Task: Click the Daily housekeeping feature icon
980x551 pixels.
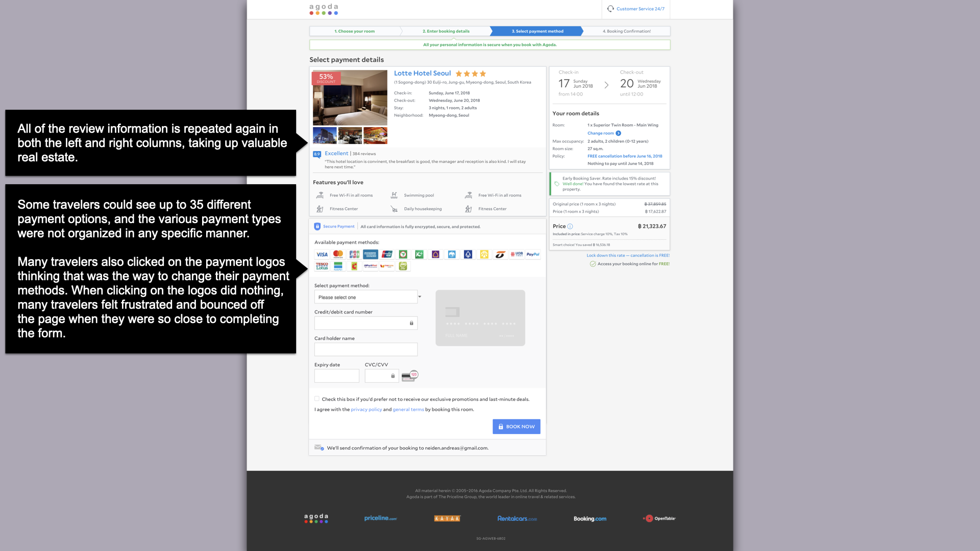Action: [x=394, y=209]
